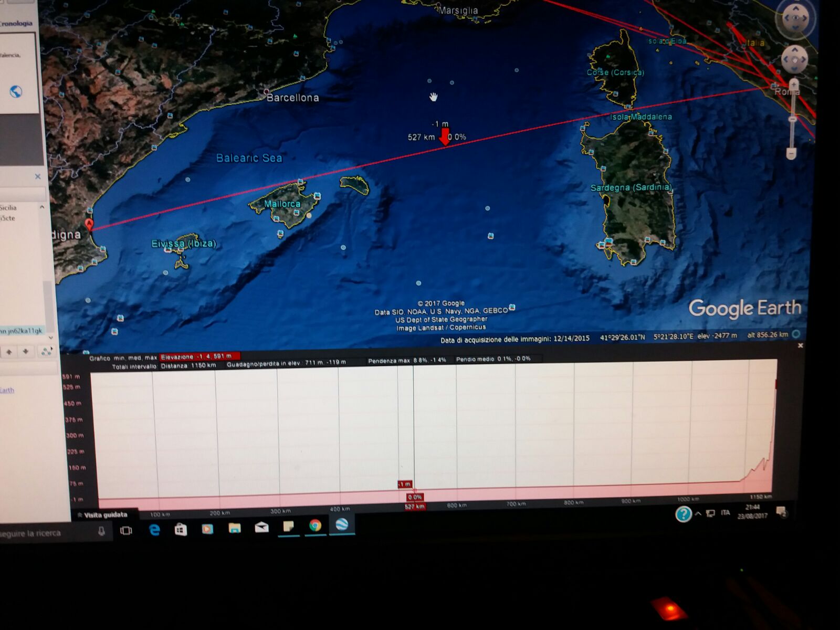Open the media player app on taskbar
This screenshot has width=840, height=630.
[x=207, y=529]
